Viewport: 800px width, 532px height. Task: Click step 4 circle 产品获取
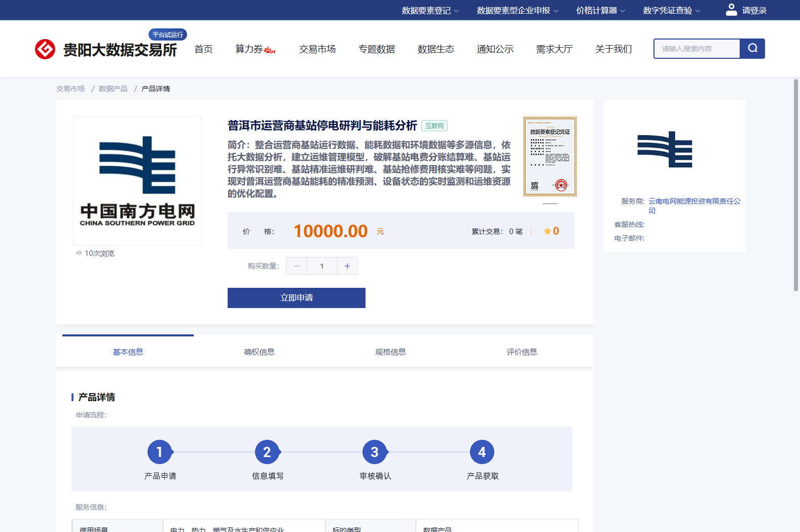point(482,452)
